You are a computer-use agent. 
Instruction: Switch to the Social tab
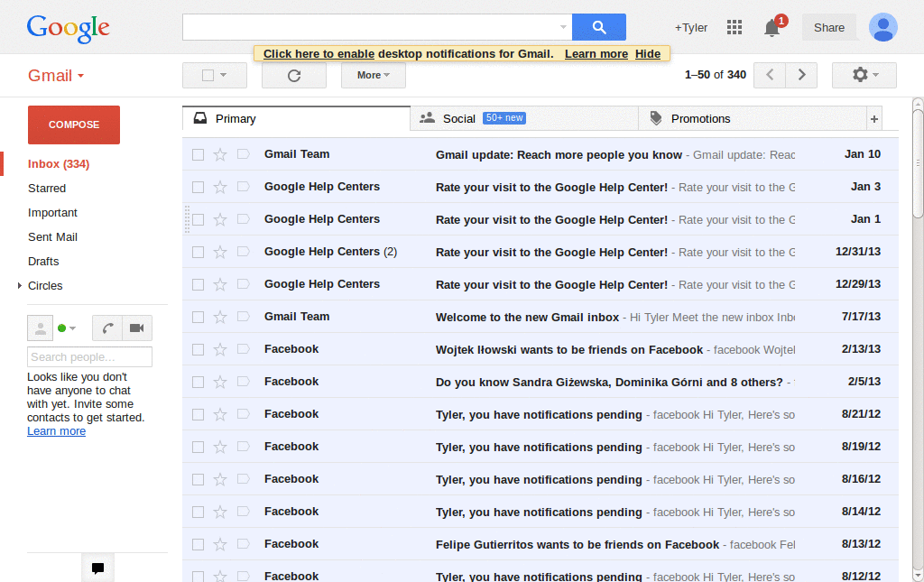[x=524, y=119]
